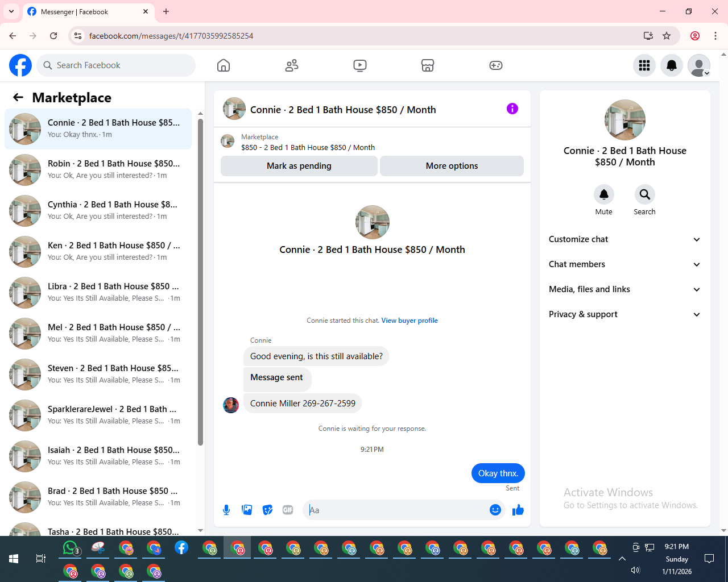The width and height of the screenshot is (728, 582).
Task: Go back using the Marketplace back arrow
Action: pyautogui.click(x=18, y=97)
